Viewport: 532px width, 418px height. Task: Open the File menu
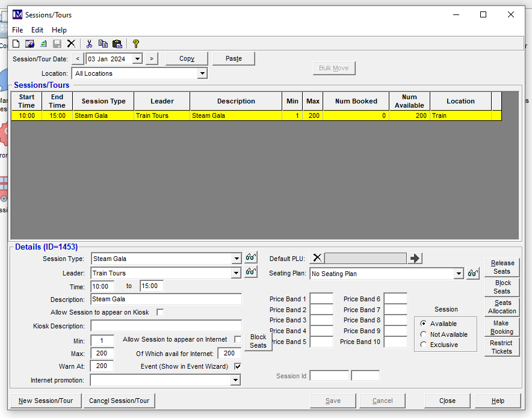click(x=17, y=30)
